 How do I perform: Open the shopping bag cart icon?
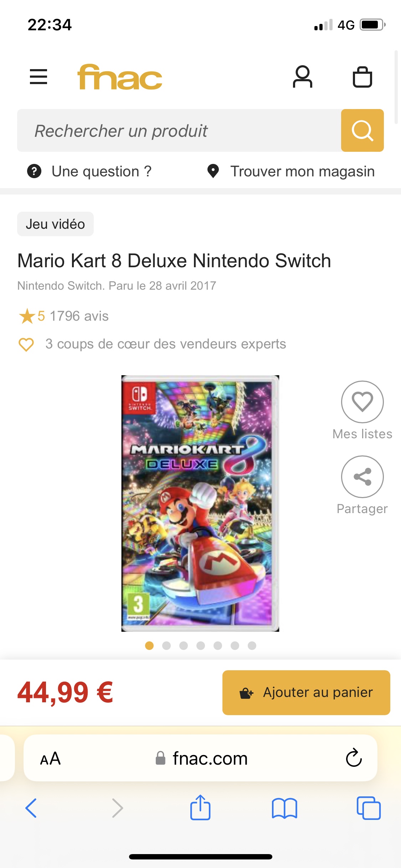[x=362, y=77]
